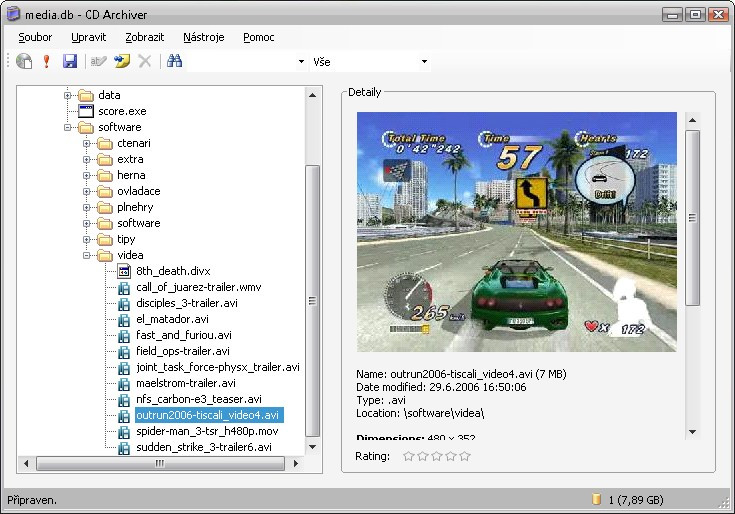The height and width of the screenshot is (514, 735).
Task: Expand the extra folder node
Action: [86, 159]
